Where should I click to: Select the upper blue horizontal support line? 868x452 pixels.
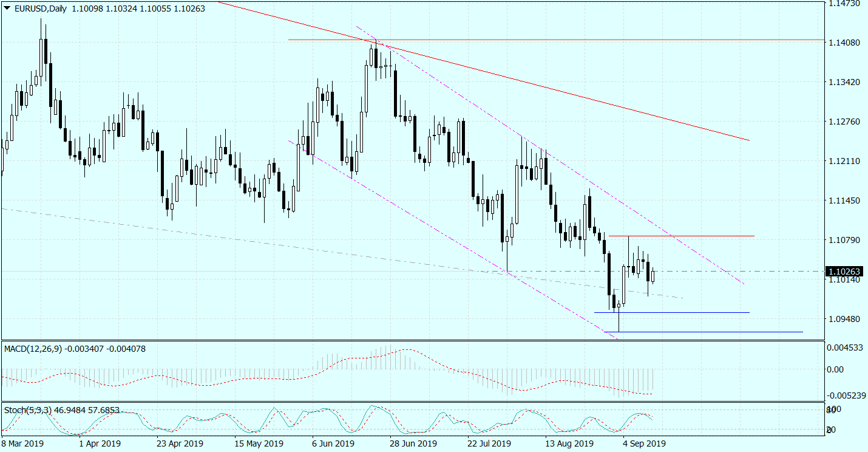[672, 312]
